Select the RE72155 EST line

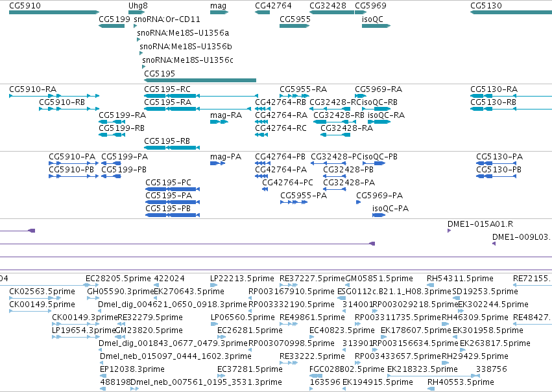[x=533, y=285]
